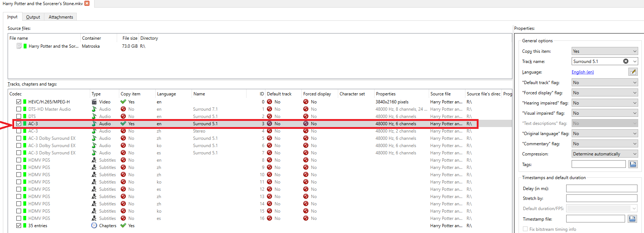
Task: Open the Forced display flag dropdown
Action: [x=605, y=93]
